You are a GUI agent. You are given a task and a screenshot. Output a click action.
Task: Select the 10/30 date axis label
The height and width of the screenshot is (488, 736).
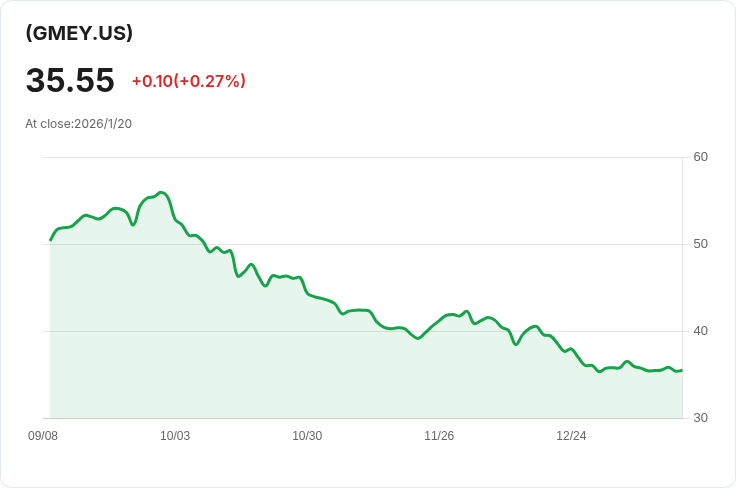[x=307, y=436]
